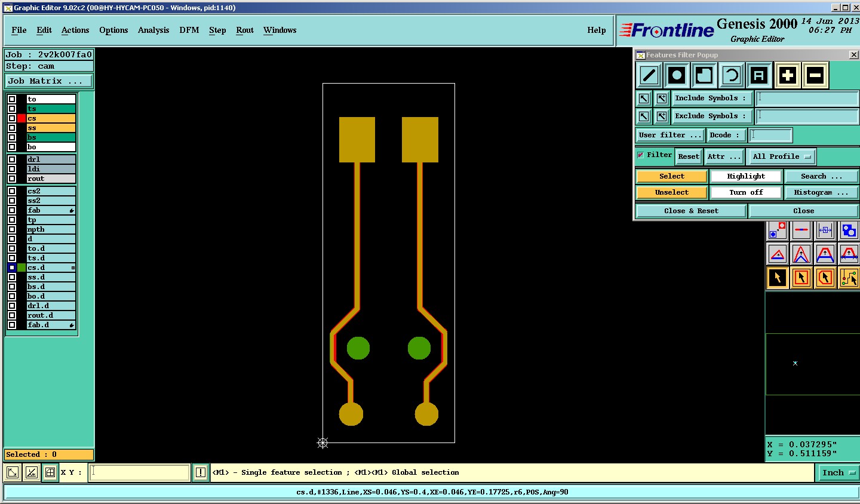Toggle the arc features filter icon
The width and height of the screenshot is (860, 504).
(731, 75)
